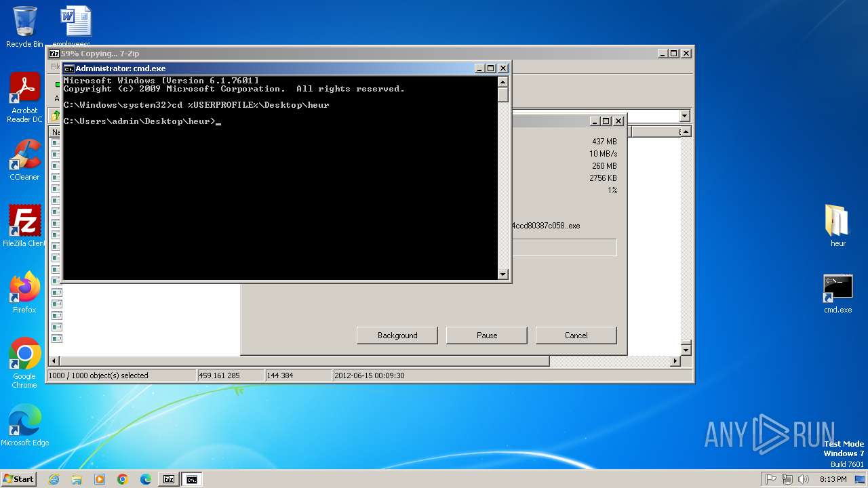
Task: Select the cmd.exe desktop shortcut
Action: (x=838, y=293)
